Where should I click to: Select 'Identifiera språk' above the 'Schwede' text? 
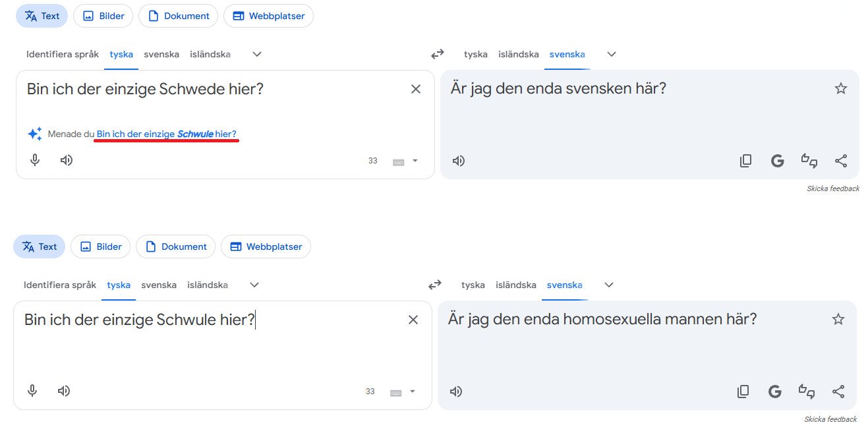point(63,54)
